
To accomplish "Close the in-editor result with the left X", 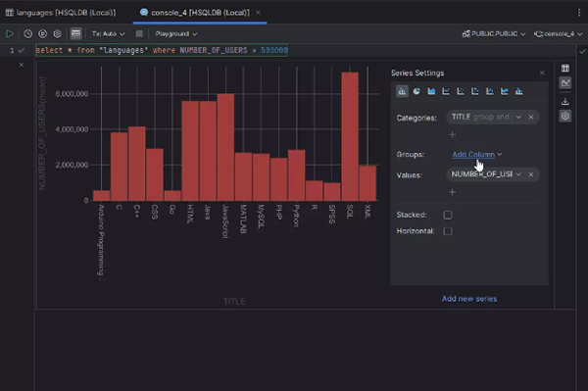I will click(22, 65).
